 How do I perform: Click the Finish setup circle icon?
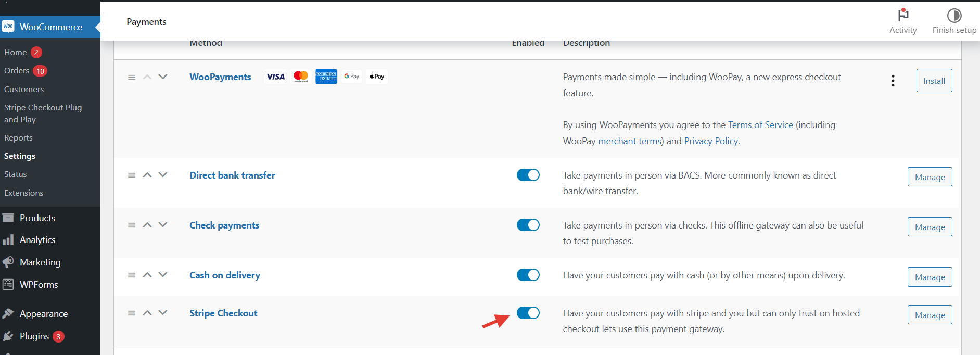coord(954,15)
